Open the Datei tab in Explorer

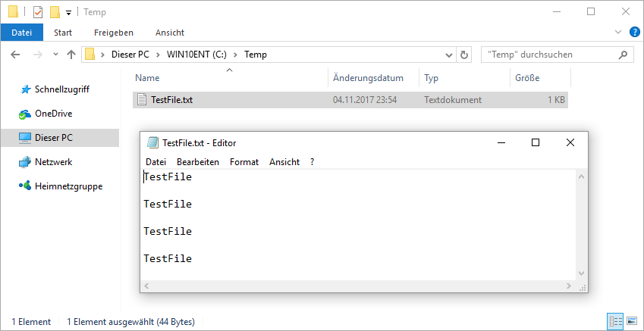point(22,33)
